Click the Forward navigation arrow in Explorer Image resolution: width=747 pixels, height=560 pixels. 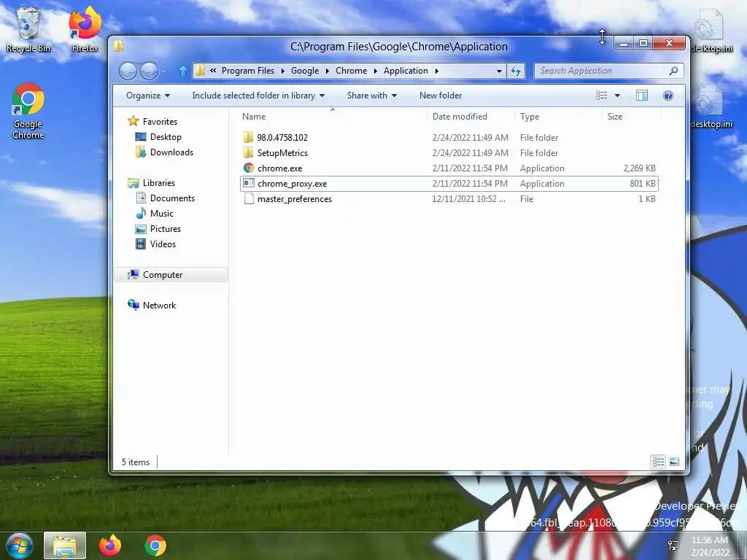coord(149,71)
